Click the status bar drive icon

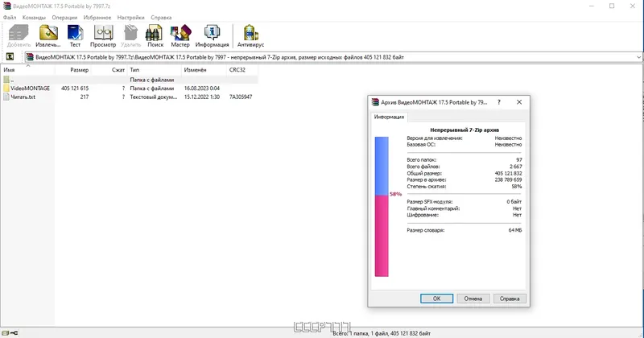point(6,333)
